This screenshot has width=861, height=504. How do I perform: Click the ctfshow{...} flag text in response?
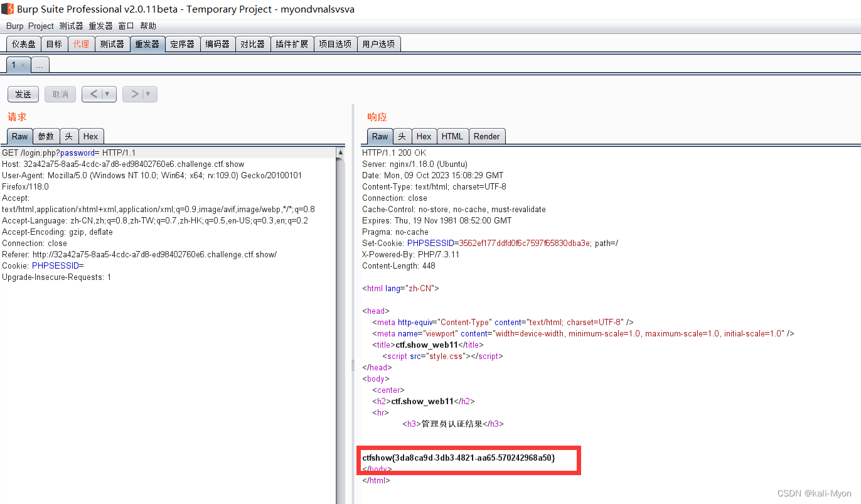pyautogui.click(x=459, y=458)
